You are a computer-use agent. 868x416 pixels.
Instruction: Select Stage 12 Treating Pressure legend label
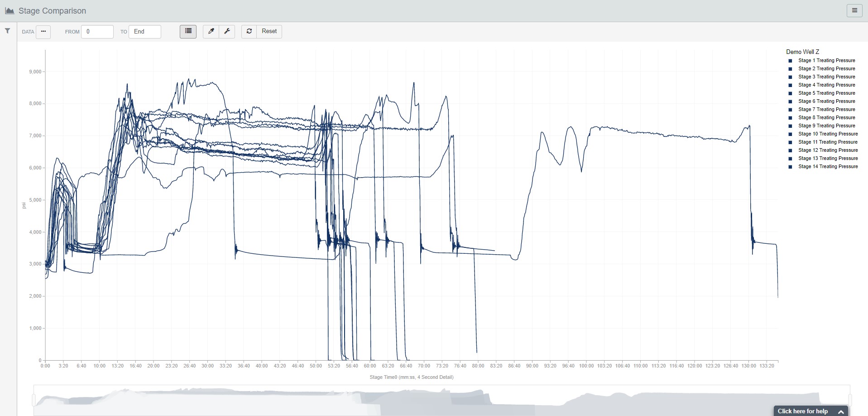pos(828,150)
